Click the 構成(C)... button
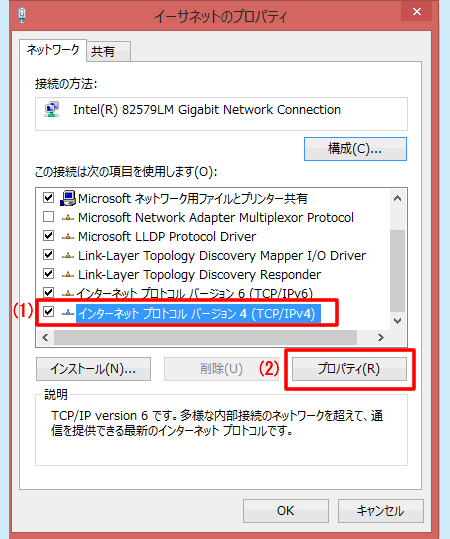 point(355,149)
